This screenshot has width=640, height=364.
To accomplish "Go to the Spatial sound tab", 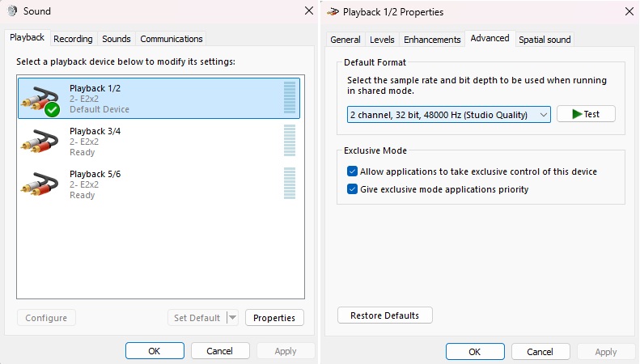I will pyautogui.click(x=545, y=40).
